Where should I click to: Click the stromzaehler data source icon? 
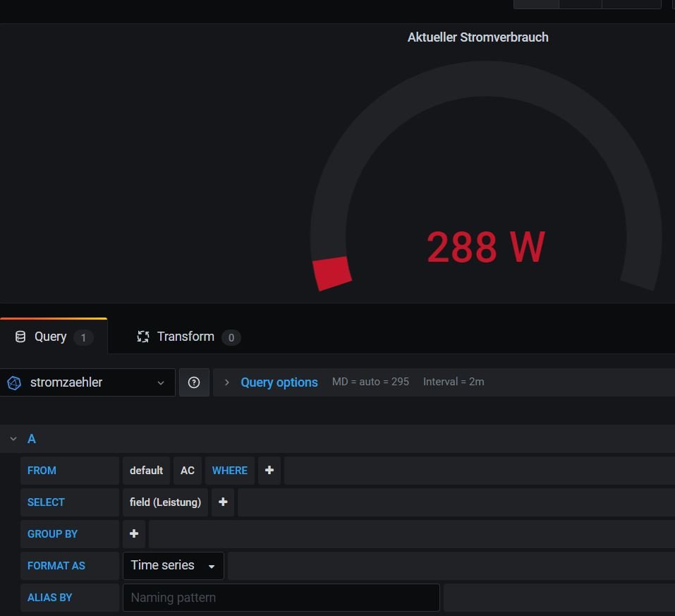point(14,382)
